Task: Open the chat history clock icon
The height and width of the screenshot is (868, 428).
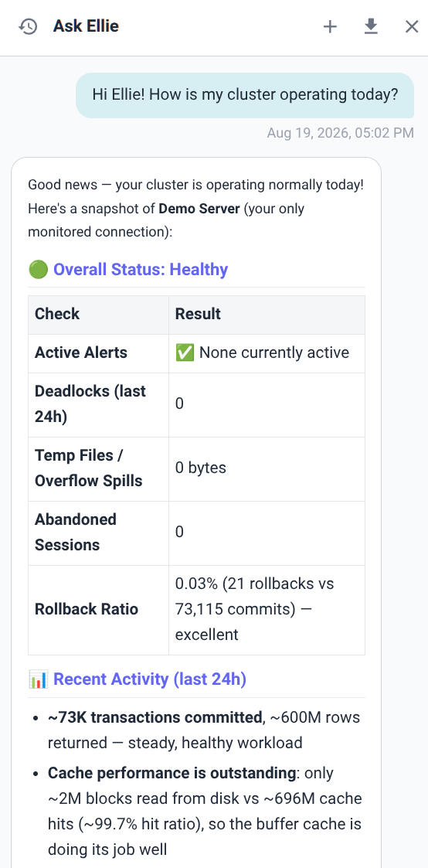Action: (x=28, y=26)
